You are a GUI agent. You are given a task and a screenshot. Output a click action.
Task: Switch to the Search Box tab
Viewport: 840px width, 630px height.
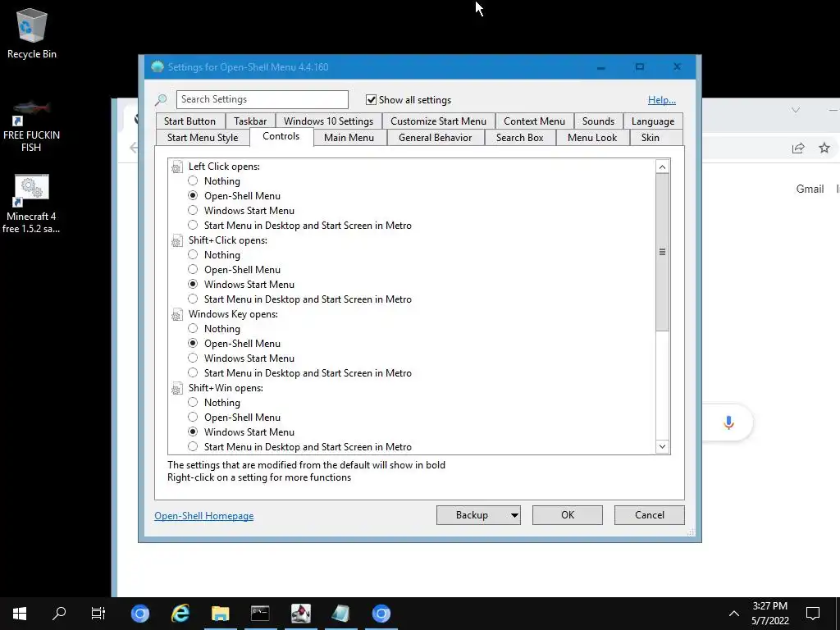tap(519, 138)
